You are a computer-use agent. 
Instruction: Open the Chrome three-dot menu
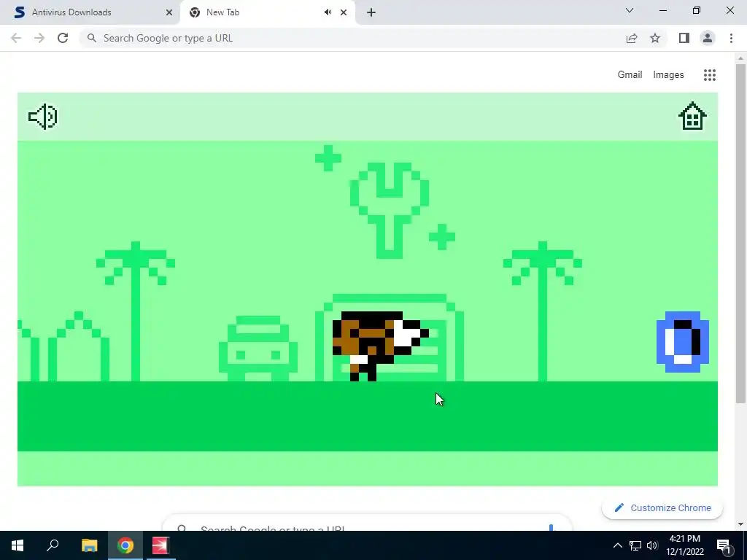[x=731, y=38]
